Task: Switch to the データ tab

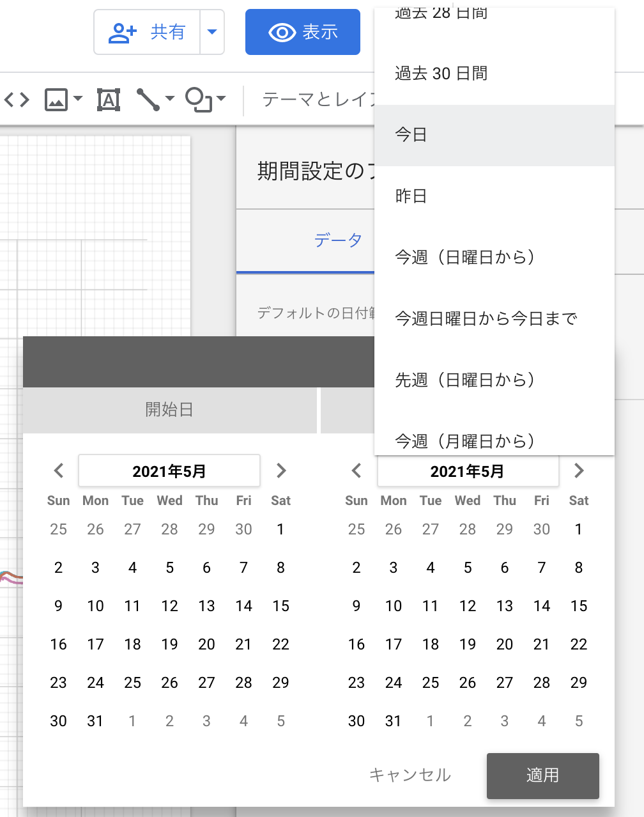Action: coord(339,240)
